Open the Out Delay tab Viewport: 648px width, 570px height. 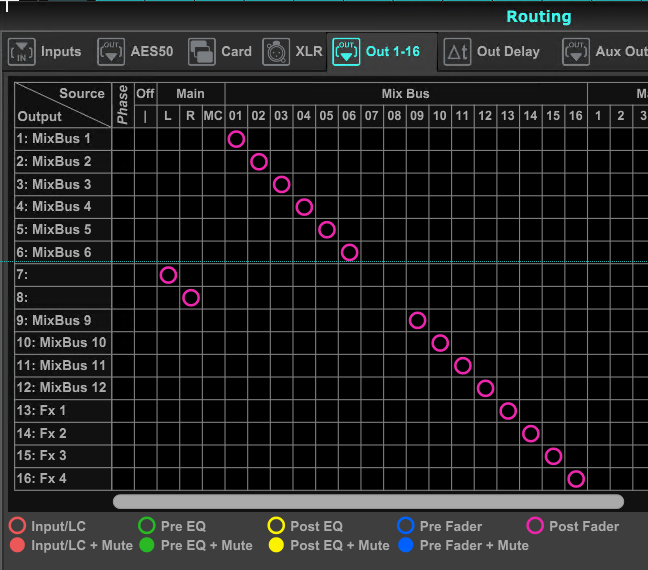[x=508, y=52]
